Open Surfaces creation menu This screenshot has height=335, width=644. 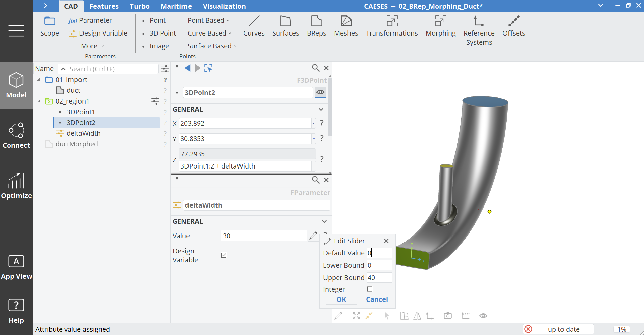coord(285,26)
